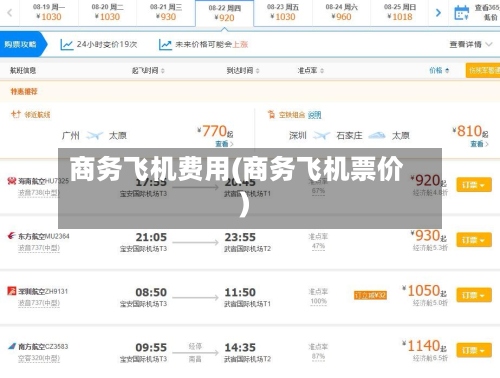
Task: Sort by 到达时间 arrival time
Action: (x=243, y=70)
